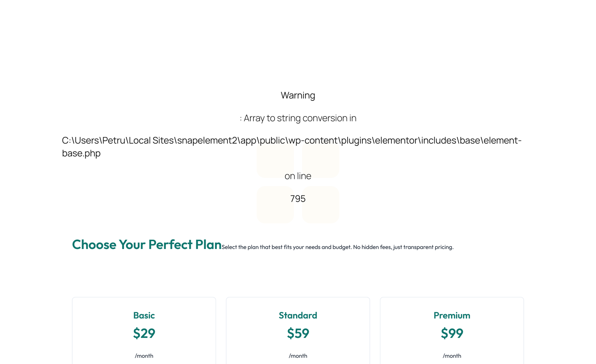Click the top-left decorative square placeholder
The image size is (596, 364).
point(275,161)
